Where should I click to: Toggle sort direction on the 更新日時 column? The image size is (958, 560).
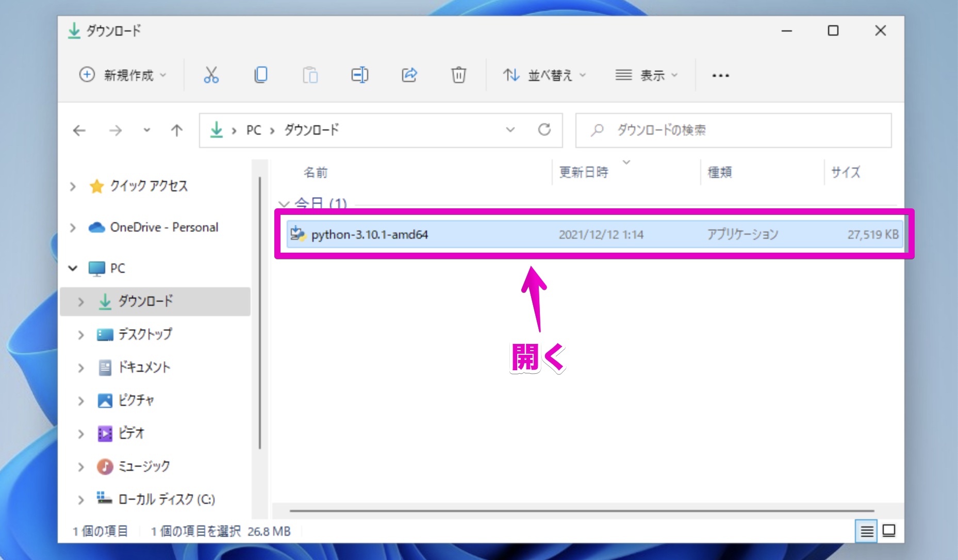point(583,172)
